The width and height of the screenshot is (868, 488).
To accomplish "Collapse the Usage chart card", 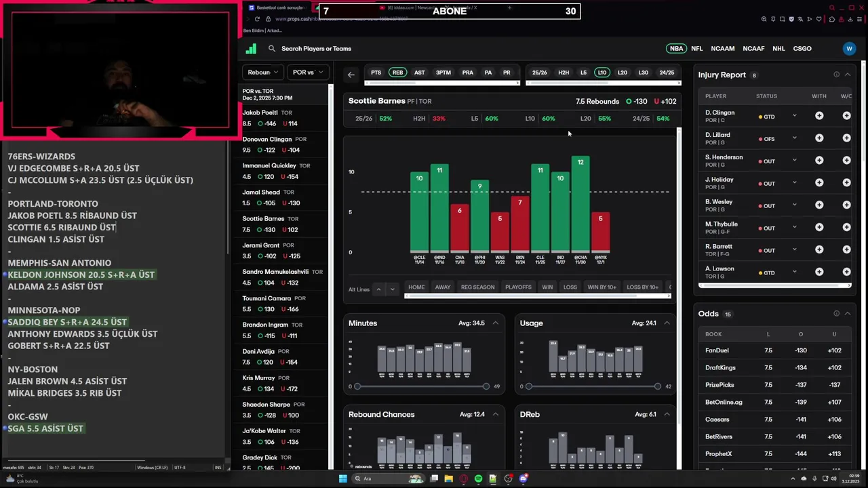I will click(x=667, y=323).
